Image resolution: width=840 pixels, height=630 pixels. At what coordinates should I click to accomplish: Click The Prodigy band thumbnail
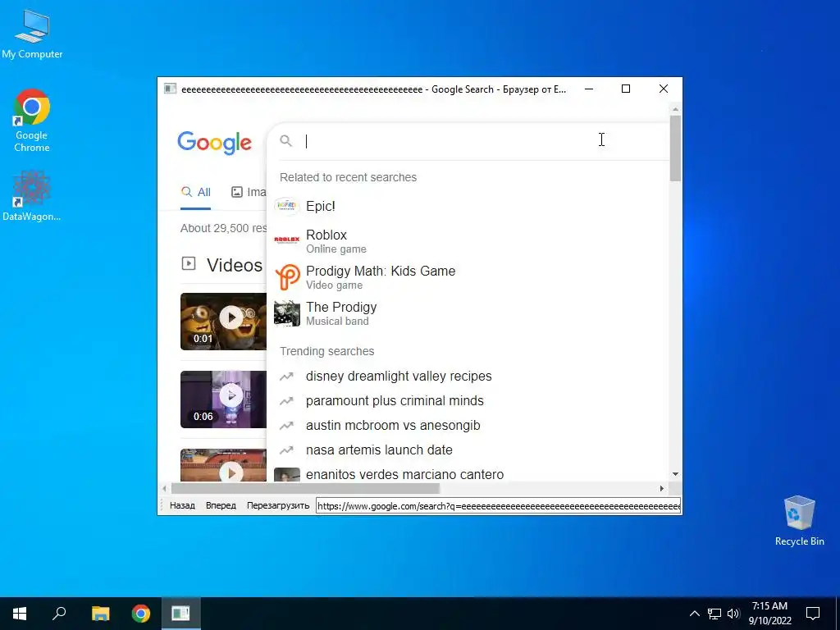pyautogui.click(x=286, y=313)
